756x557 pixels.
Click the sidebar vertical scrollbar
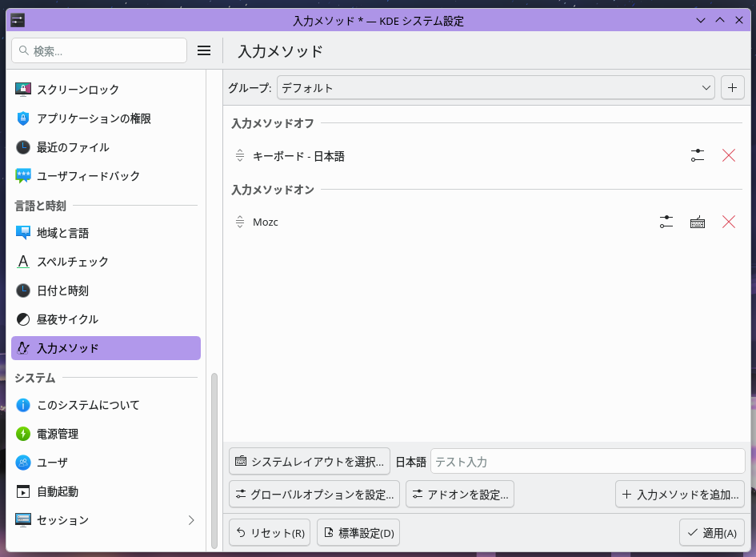click(214, 460)
